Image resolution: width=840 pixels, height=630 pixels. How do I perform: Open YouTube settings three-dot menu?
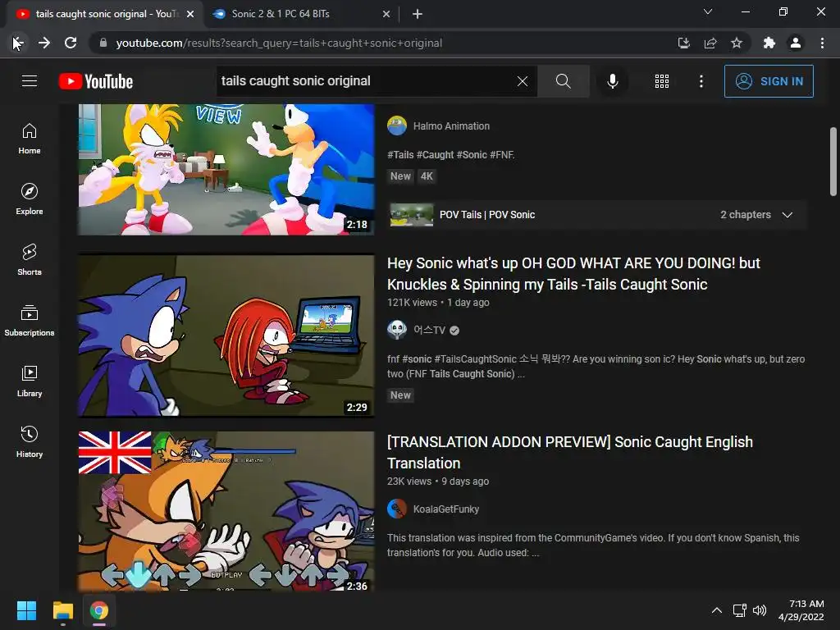click(701, 81)
